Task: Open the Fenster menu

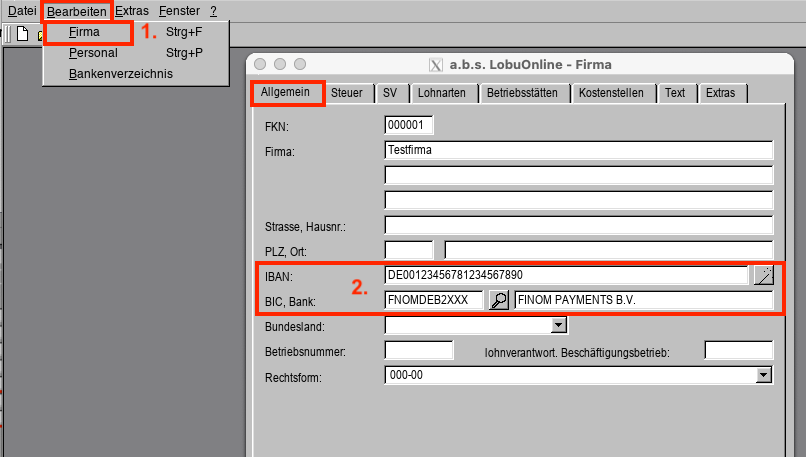Action: 179,10
